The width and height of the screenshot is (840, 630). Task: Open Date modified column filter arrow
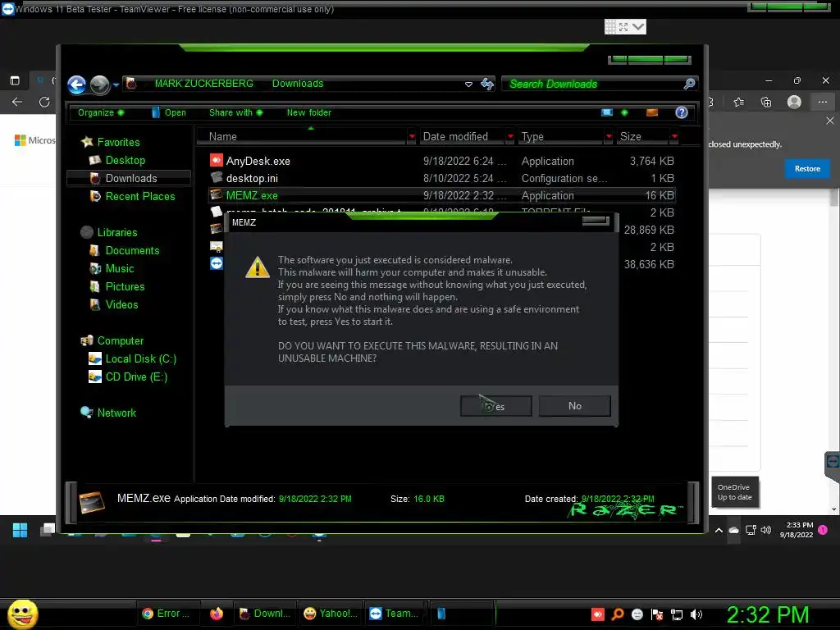point(510,137)
